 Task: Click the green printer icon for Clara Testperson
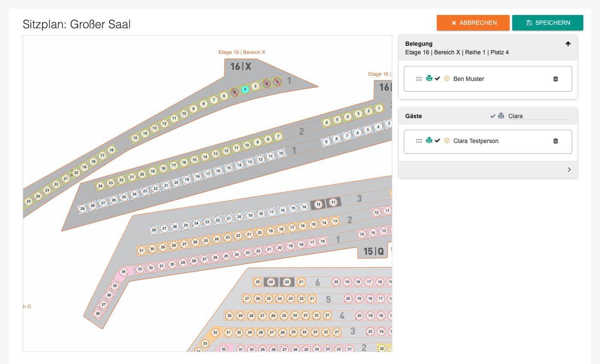point(429,140)
